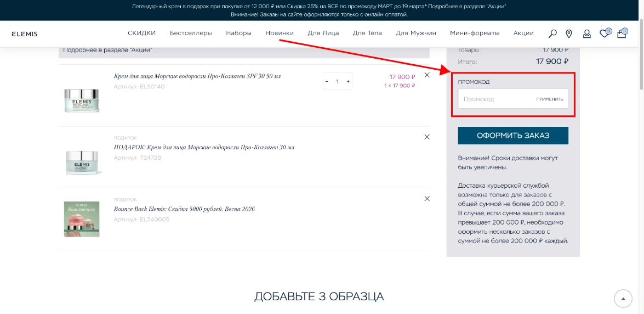Open the Bounce Back Elemis discount link
This screenshot has height=314, width=644.
pos(184,209)
